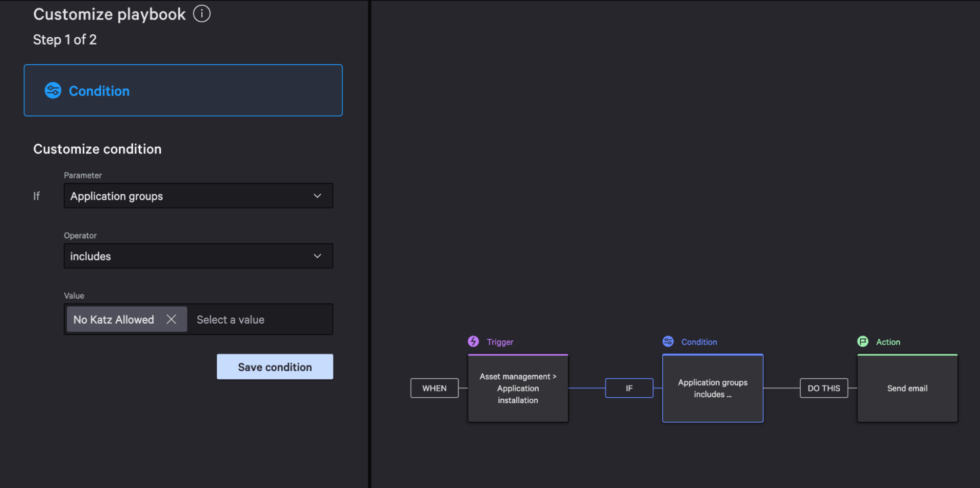Select the Send email action node
Screen dimensions: 980x488
[x=907, y=388]
